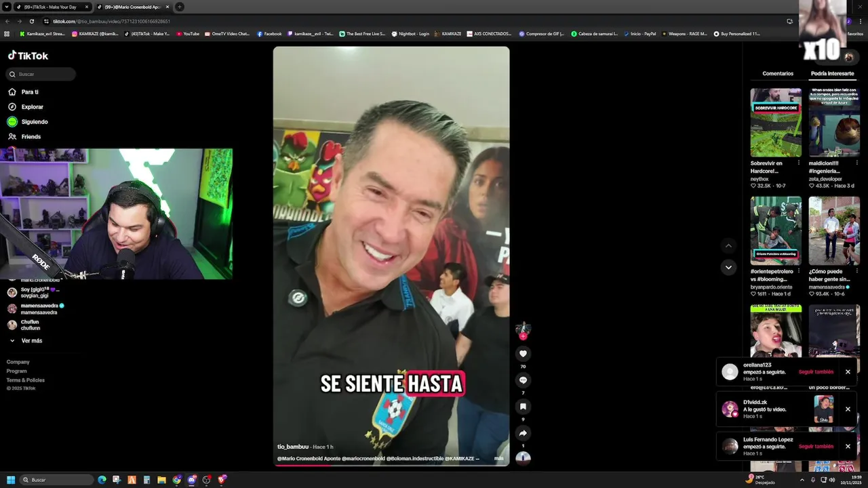Click the Windows taskbar Buscar box
The image size is (868, 488).
[57, 480]
